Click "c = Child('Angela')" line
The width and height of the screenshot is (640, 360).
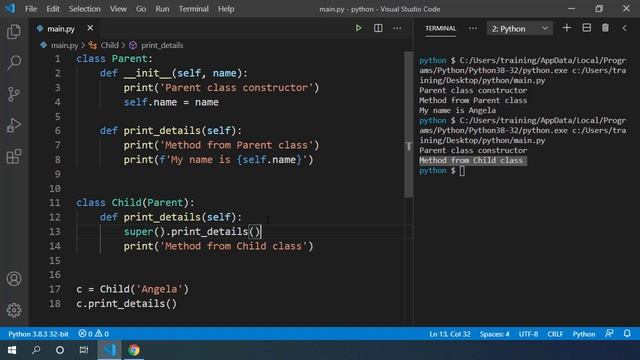point(133,289)
